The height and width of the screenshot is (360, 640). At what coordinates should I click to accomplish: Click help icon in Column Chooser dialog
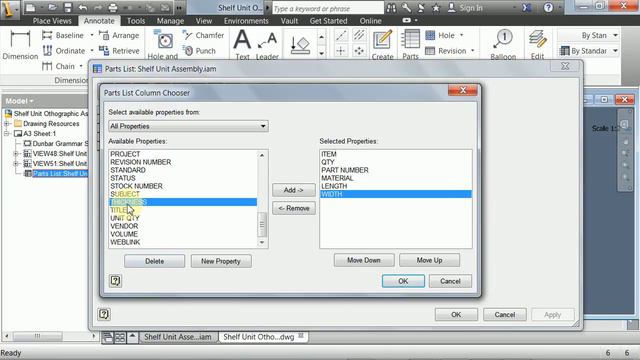click(x=116, y=281)
